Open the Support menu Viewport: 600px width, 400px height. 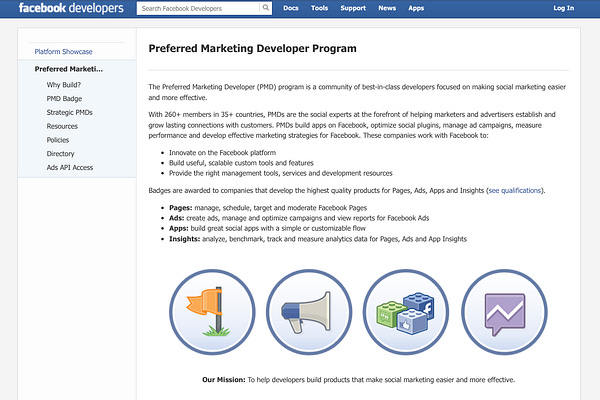click(353, 8)
